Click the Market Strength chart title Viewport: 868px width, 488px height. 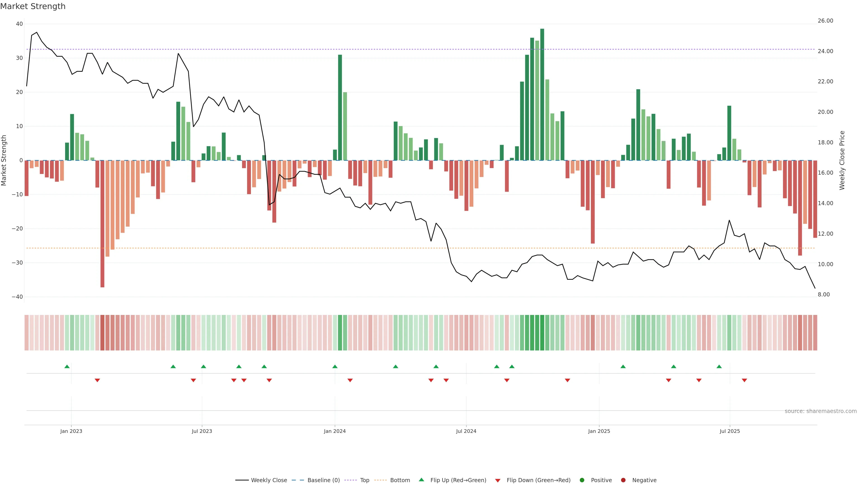coord(33,6)
